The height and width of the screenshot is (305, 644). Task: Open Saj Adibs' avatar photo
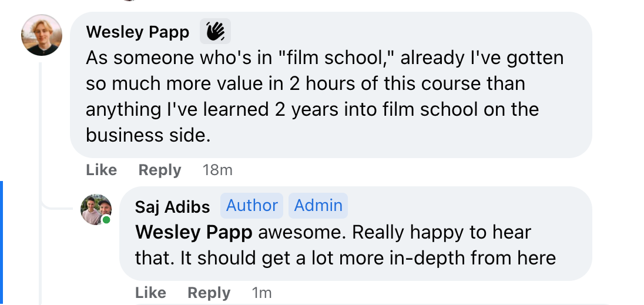click(96, 209)
